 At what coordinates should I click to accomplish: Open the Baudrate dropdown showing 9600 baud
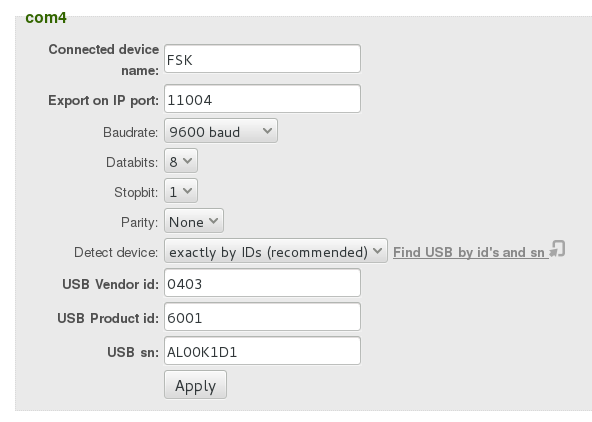click(x=221, y=131)
